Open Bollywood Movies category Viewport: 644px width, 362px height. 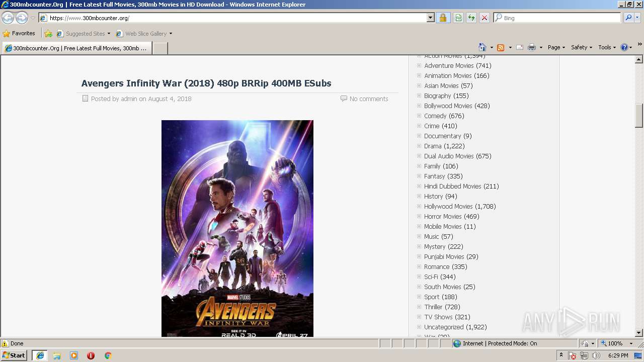click(x=448, y=106)
